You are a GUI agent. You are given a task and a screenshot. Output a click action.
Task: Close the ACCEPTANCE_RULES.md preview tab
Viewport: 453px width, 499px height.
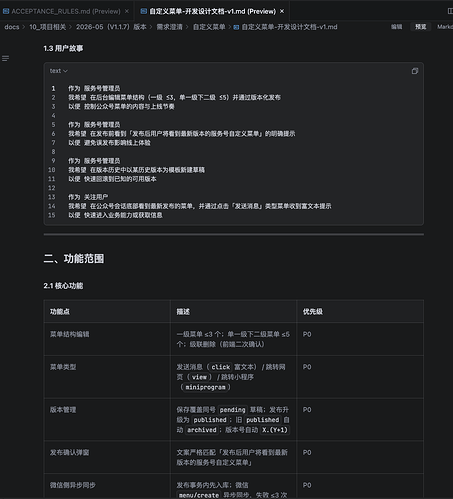pos(127,11)
